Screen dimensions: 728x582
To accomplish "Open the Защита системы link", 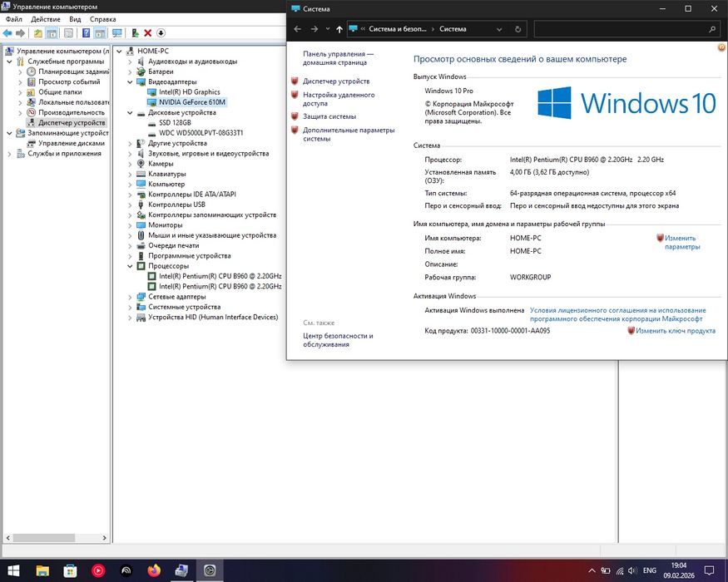I will pos(329,116).
